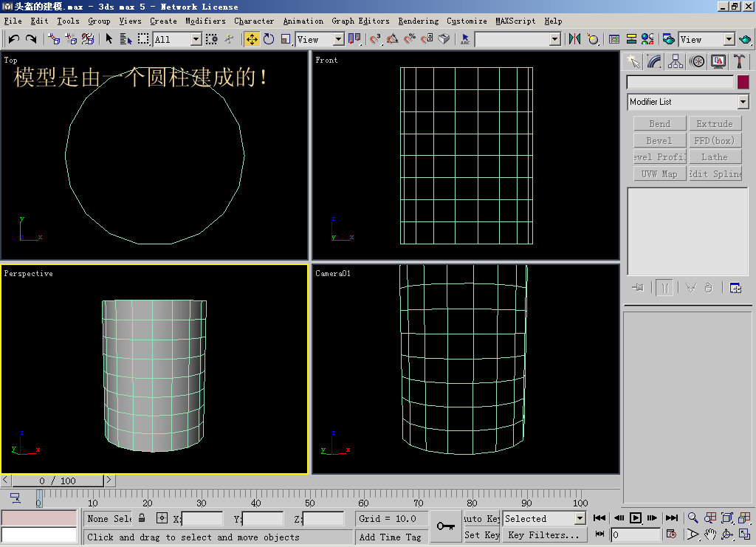Viewport: 756px width, 547px height.
Task: Open reference coordinate system View dropdown
Action: pyautogui.click(x=338, y=40)
